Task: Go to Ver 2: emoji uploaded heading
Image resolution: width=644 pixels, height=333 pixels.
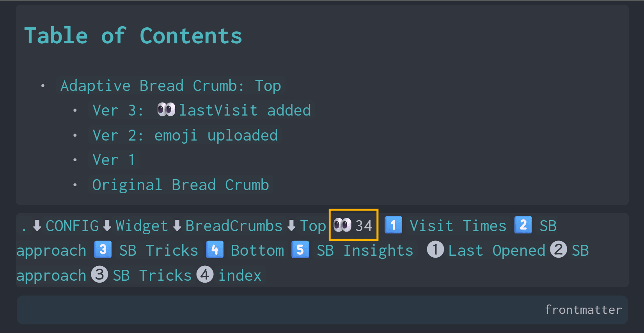Action: click(185, 135)
